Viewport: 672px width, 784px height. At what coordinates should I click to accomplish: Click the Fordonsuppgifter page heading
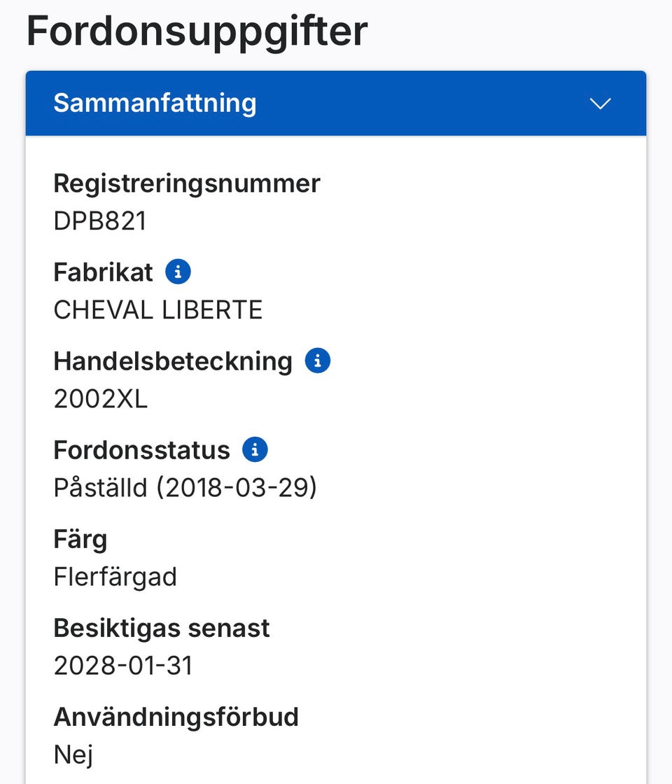click(197, 31)
